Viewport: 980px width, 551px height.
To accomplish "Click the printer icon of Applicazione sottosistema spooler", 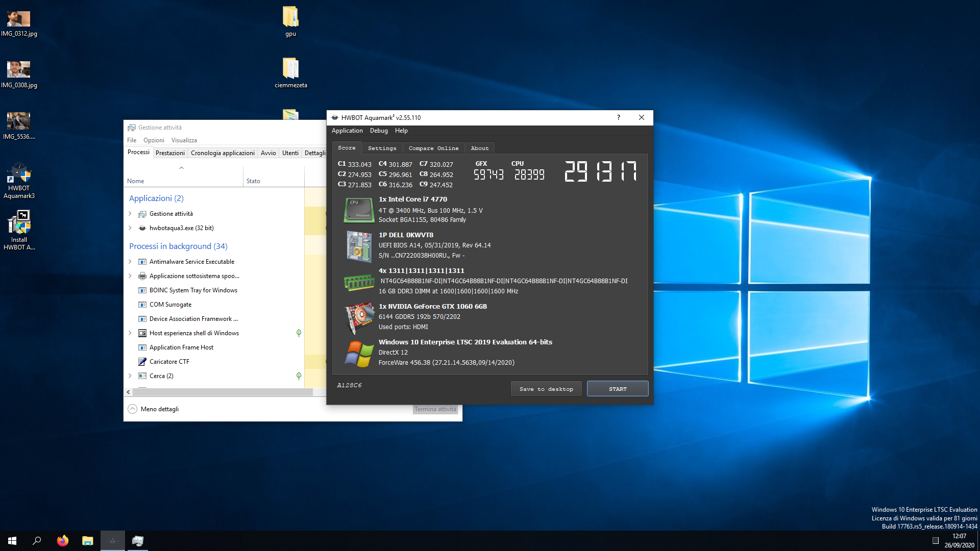I will (142, 276).
